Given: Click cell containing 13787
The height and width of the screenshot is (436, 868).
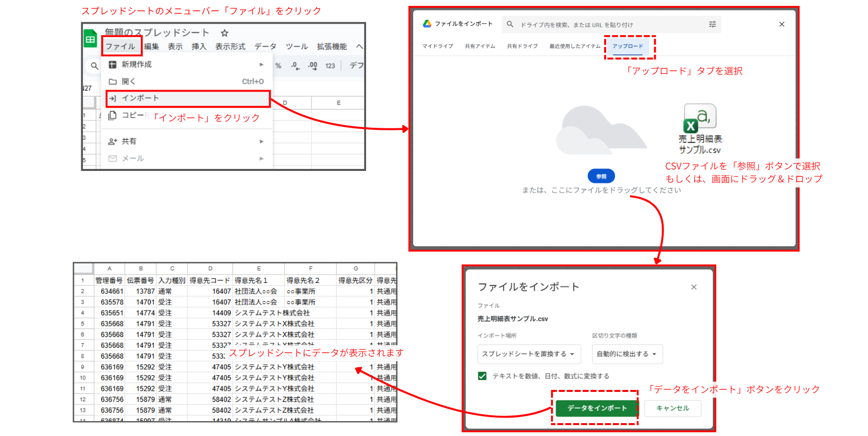Looking at the screenshot, I should [x=140, y=291].
